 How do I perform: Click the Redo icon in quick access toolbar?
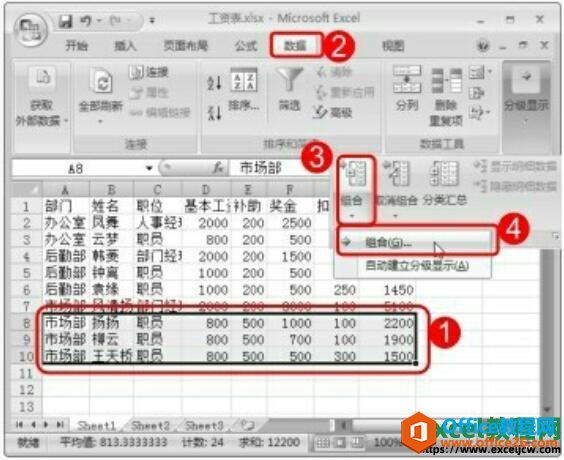115,21
